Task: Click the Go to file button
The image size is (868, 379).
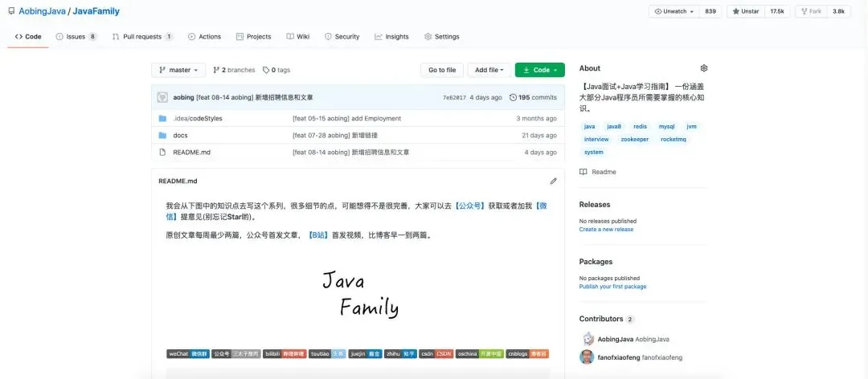Action: [x=442, y=71]
